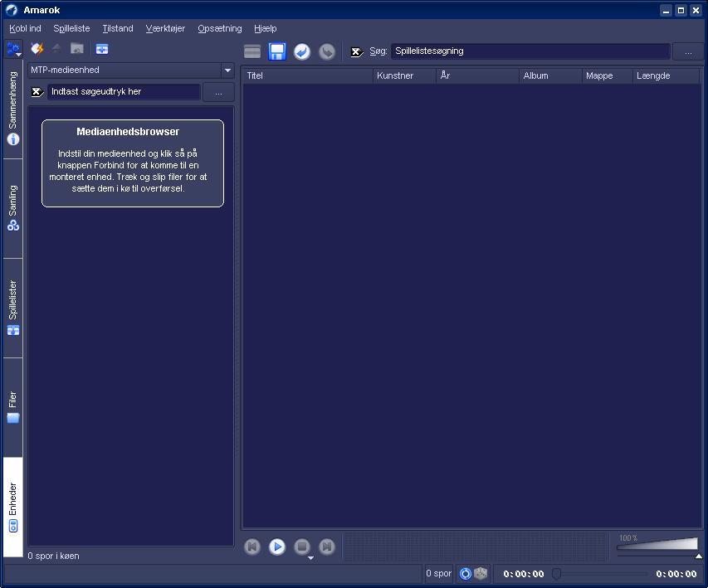Skip to the next track
Viewport: 708px width, 588px height.
(327, 547)
